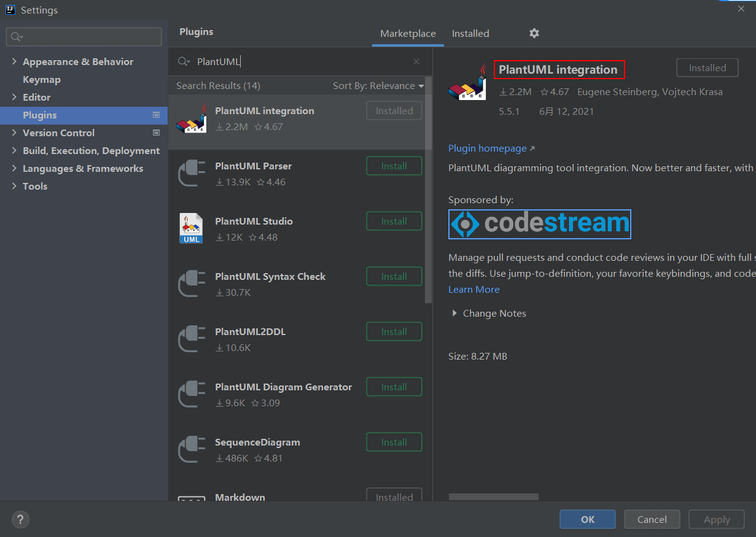Select PlantUML integration list entry title
This screenshot has width=756, height=537.
(265, 110)
